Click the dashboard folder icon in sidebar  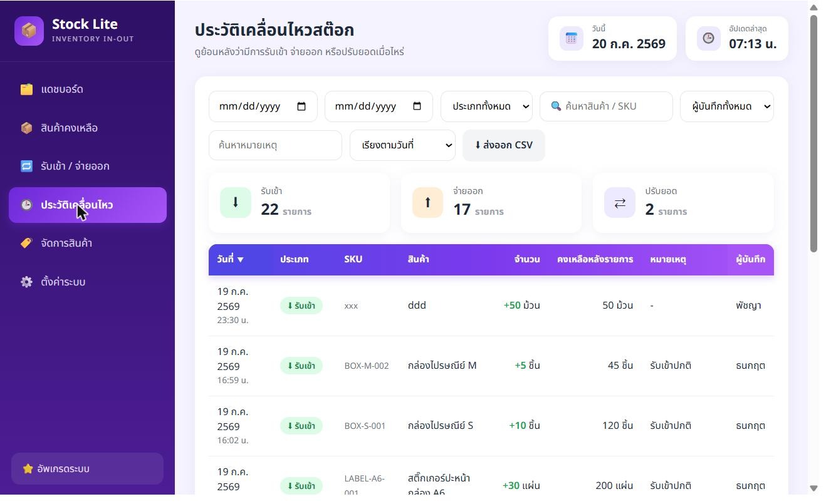click(26, 90)
